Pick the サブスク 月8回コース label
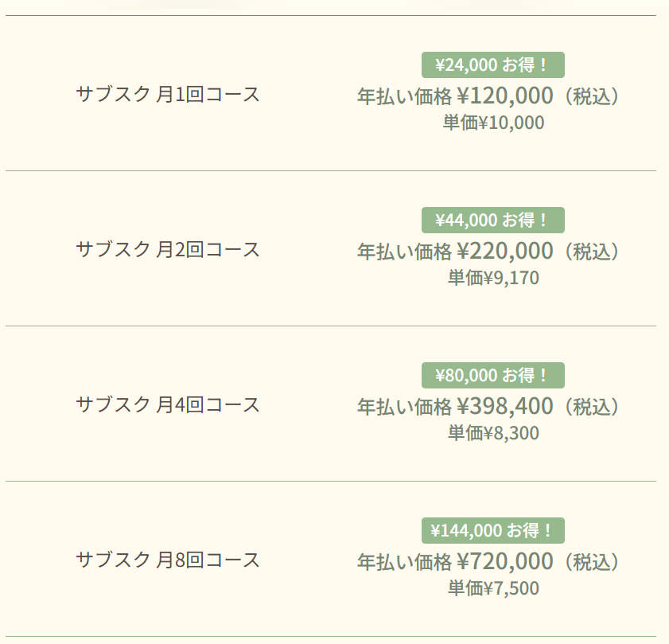The width and height of the screenshot is (669, 644). [168, 560]
